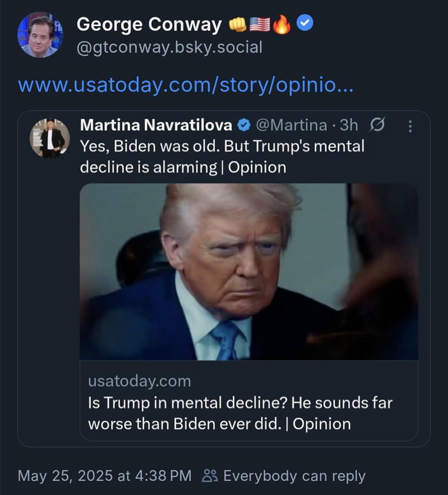The height and width of the screenshot is (495, 448).
Task: Open George Conway's profile avatar
Action: click(40, 35)
